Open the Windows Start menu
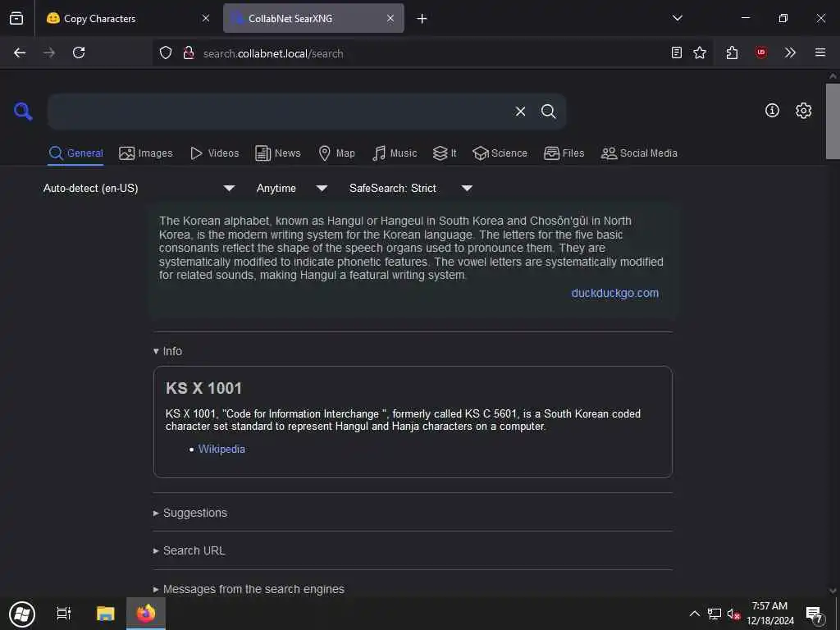This screenshot has width=840, height=630. [x=22, y=614]
